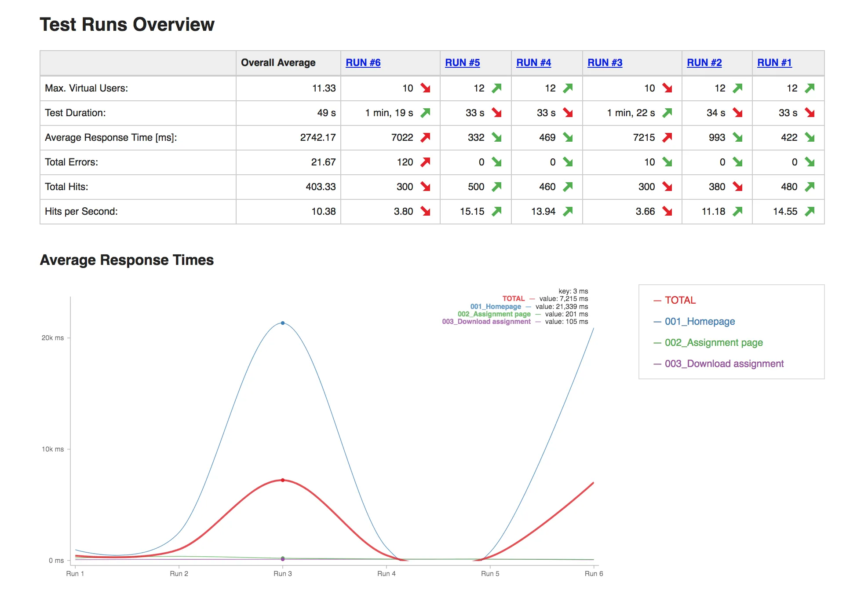Click green up arrow for RUN #5 Total Hits
The width and height of the screenshot is (868, 602).
point(496,187)
